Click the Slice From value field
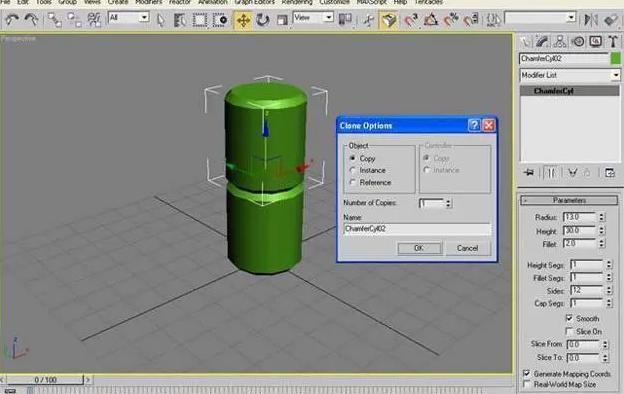This screenshot has height=394, width=624. [583, 344]
